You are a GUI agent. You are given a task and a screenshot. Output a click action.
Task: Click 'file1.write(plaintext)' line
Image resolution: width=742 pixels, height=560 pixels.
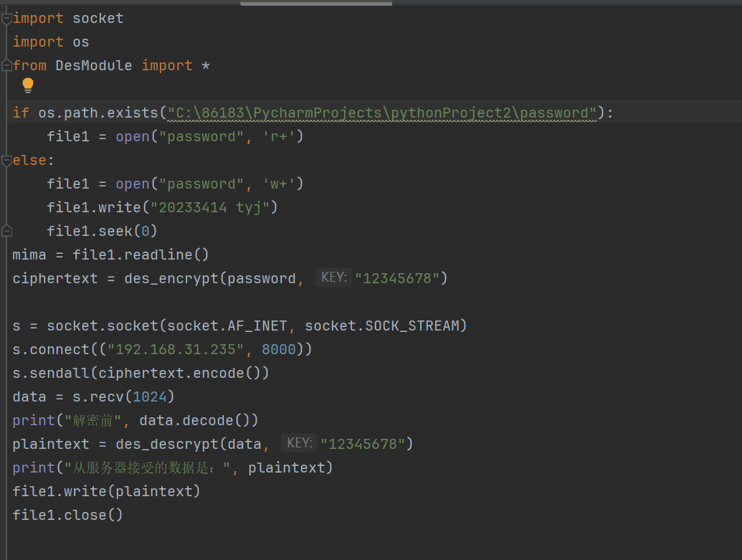[x=107, y=491]
